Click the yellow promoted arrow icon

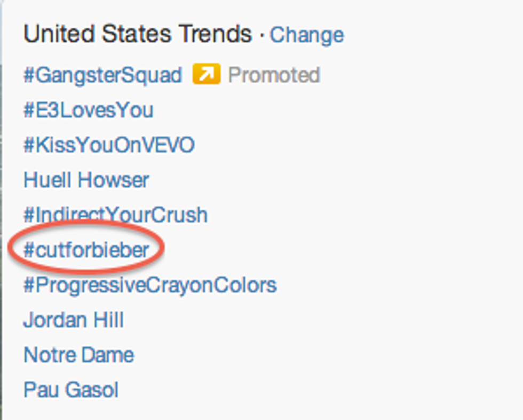(x=206, y=74)
